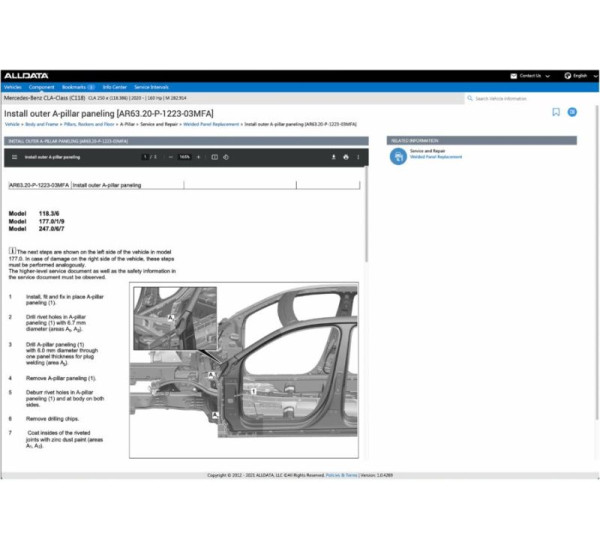
Task: Zoom in the PDF with plus icon
Action: [200, 157]
